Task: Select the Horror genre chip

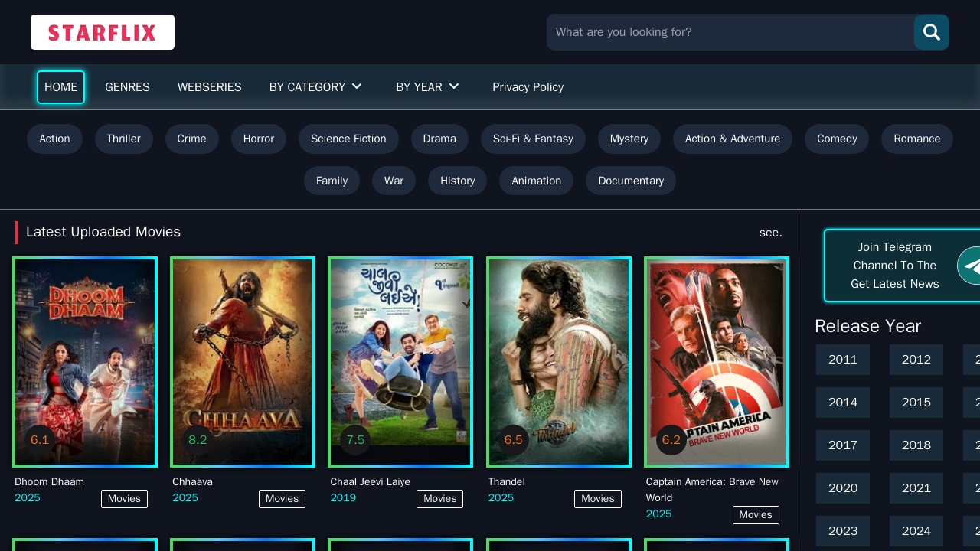Action: point(259,139)
